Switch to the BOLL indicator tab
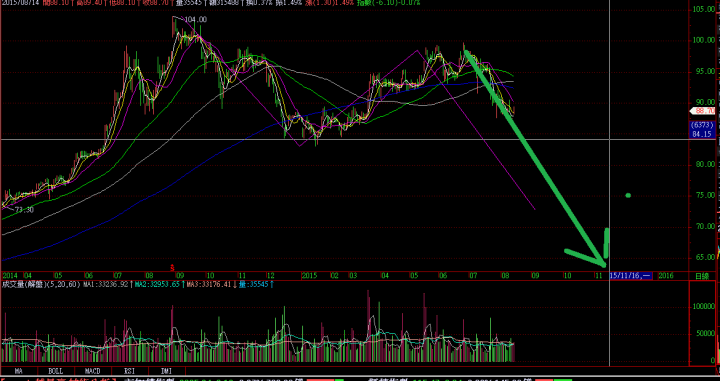Screen dimensions: 720x381 coord(56,370)
